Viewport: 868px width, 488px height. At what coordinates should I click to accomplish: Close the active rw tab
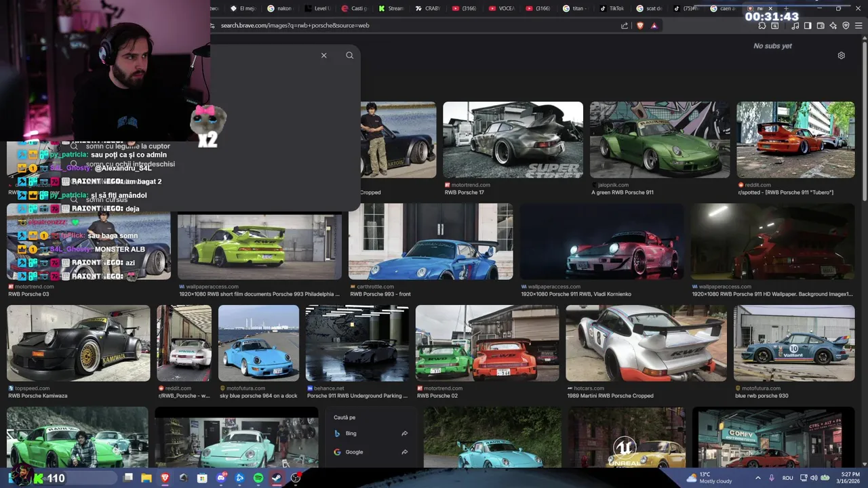(x=770, y=8)
